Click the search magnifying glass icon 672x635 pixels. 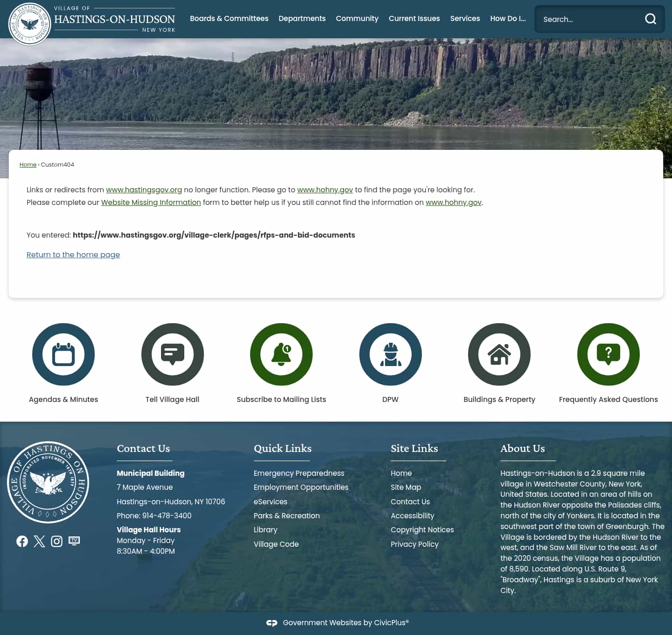coord(651,19)
